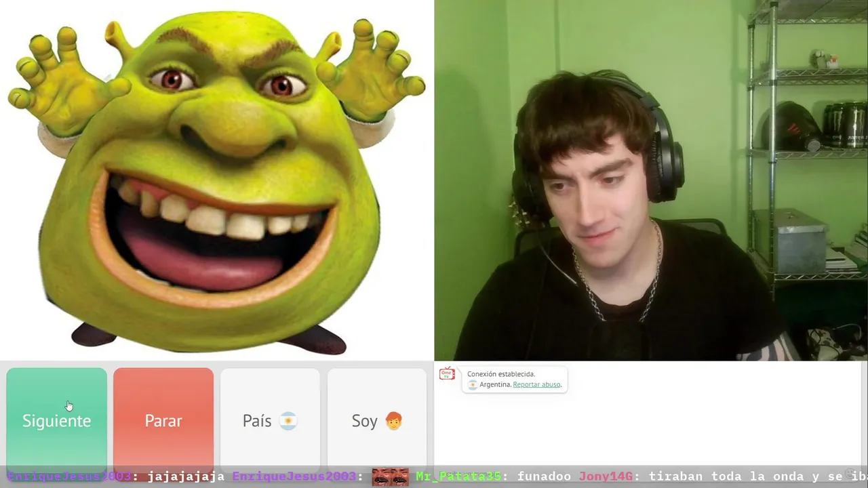Click the 'funadoo' chat message
Image resolution: width=868 pixels, height=488 pixels.
point(544,476)
